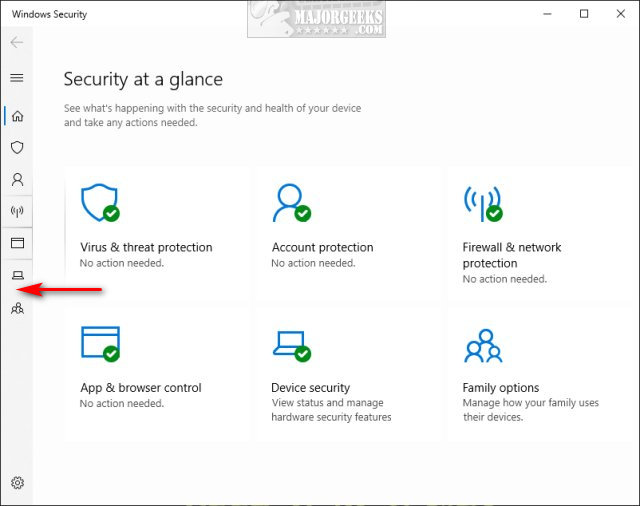640x506 pixels.
Task: Click the large Device security laptop icon
Action: click(291, 344)
